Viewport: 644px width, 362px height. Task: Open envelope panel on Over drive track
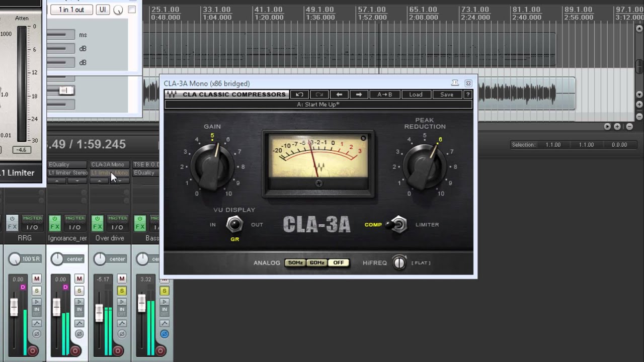point(122,323)
